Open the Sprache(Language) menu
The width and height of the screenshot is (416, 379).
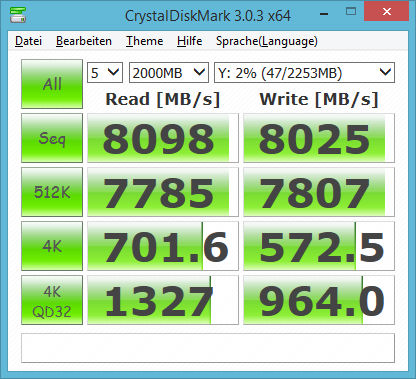click(267, 41)
